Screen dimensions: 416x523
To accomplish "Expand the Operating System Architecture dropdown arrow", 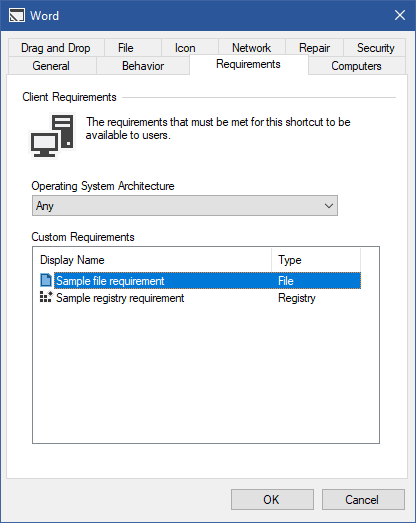I will pyautogui.click(x=329, y=206).
